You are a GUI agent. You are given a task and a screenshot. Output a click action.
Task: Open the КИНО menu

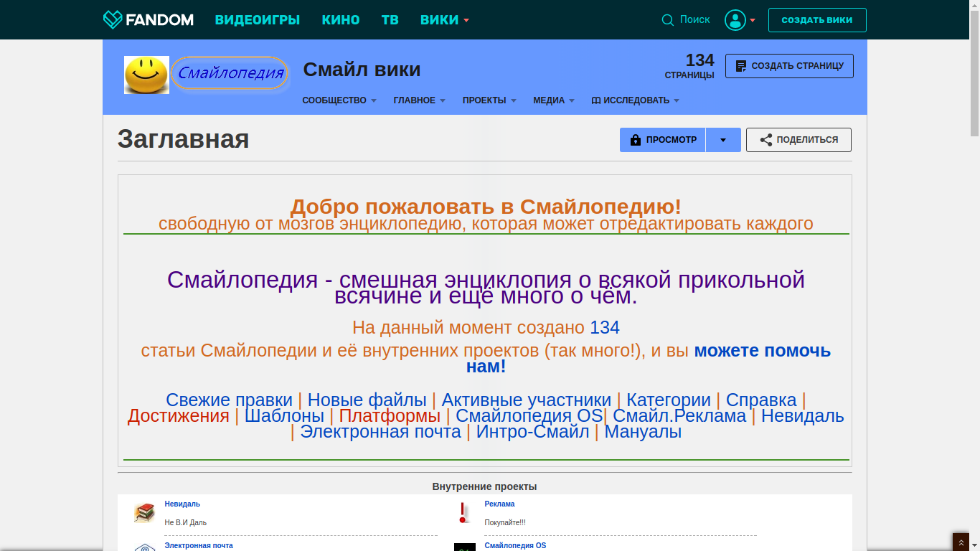coord(341,20)
